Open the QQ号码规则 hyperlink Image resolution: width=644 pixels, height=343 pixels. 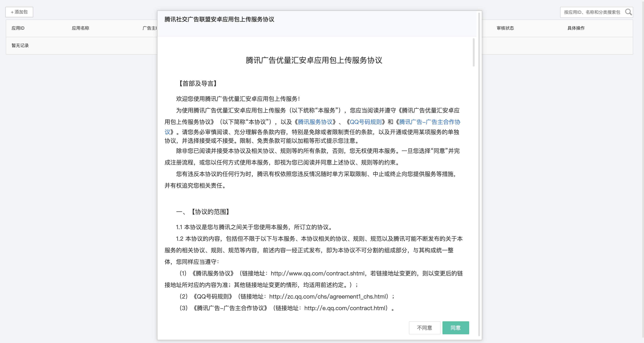[366, 122]
